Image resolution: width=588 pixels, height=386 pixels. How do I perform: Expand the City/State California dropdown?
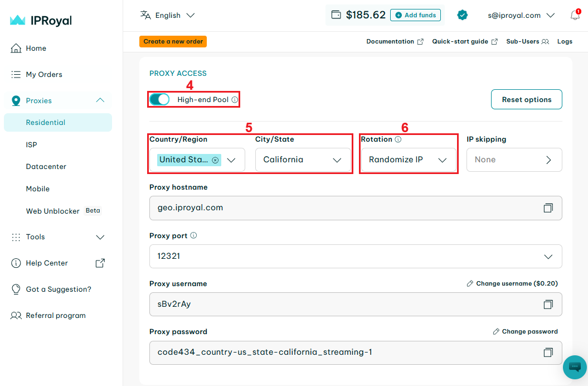303,160
